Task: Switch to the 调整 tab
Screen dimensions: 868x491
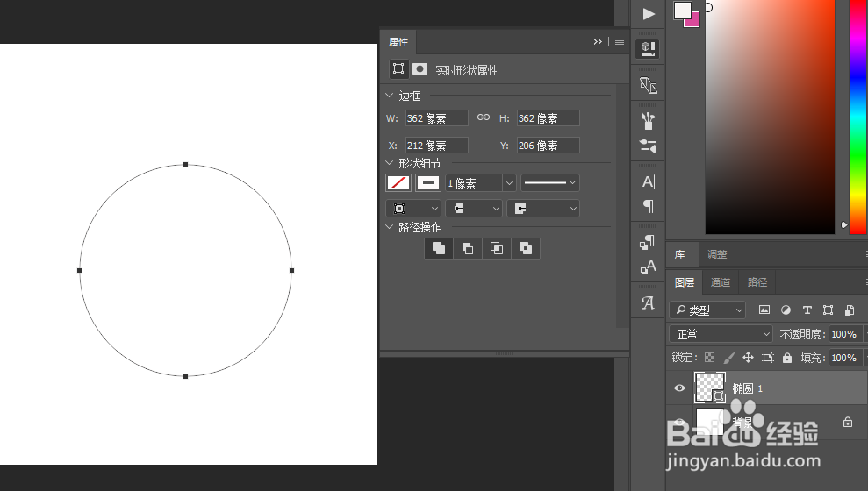Action: [x=717, y=254]
